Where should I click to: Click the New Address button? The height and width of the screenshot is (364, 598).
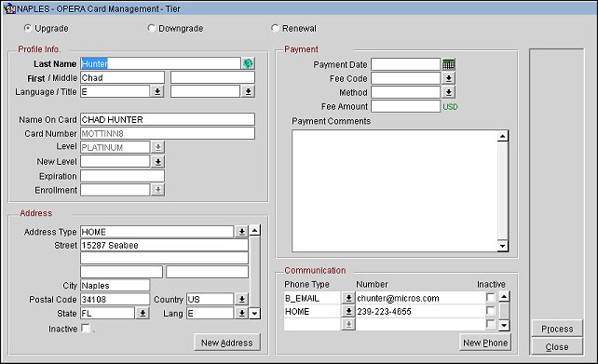tap(227, 343)
